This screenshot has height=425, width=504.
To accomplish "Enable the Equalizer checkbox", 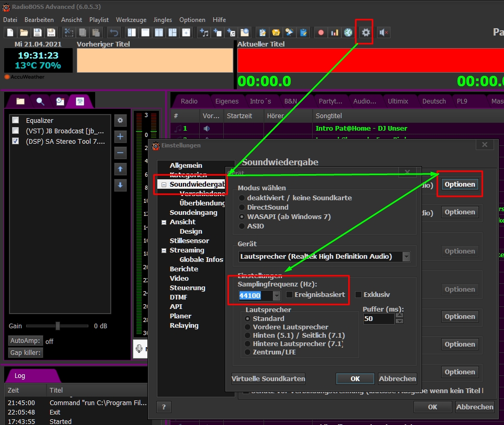I will [15, 120].
